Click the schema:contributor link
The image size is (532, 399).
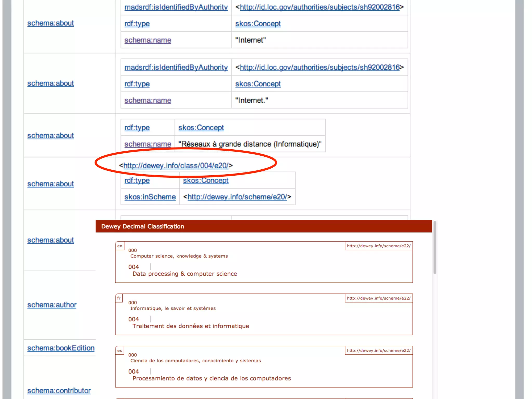59,391
